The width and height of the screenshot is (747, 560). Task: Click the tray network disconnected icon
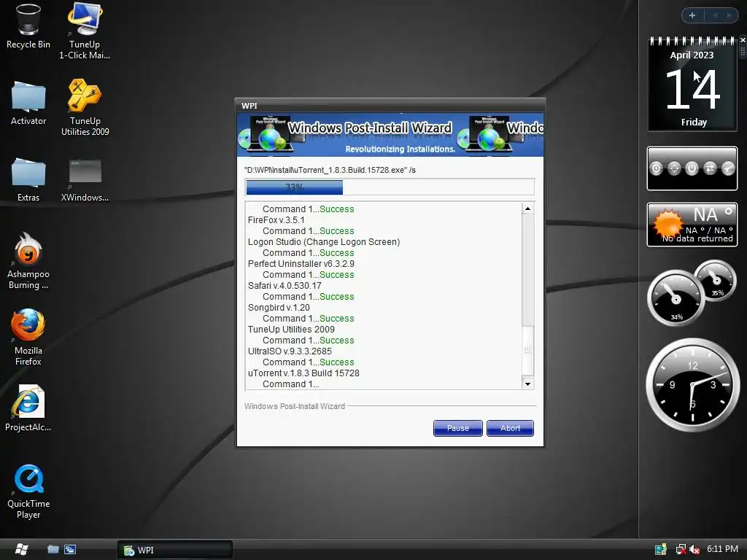(681, 550)
